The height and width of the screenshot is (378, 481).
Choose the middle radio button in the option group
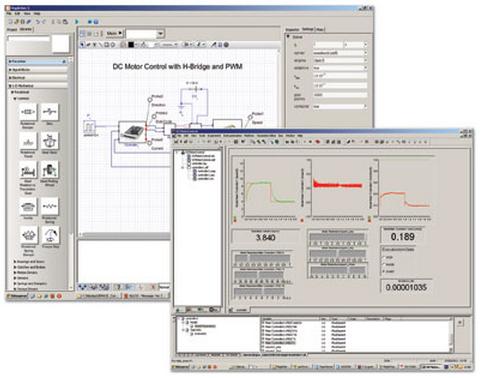point(385,264)
